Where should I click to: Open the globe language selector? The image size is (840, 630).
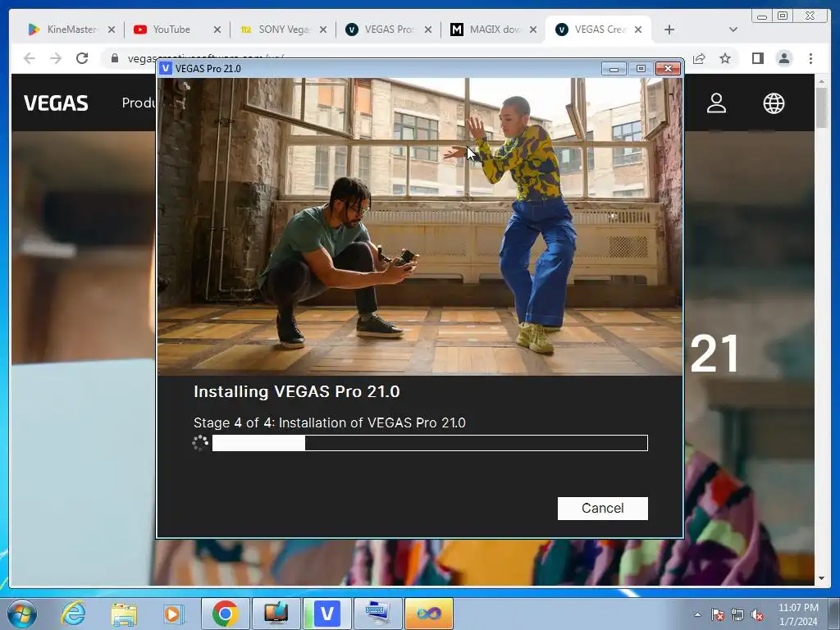[x=774, y=103]
